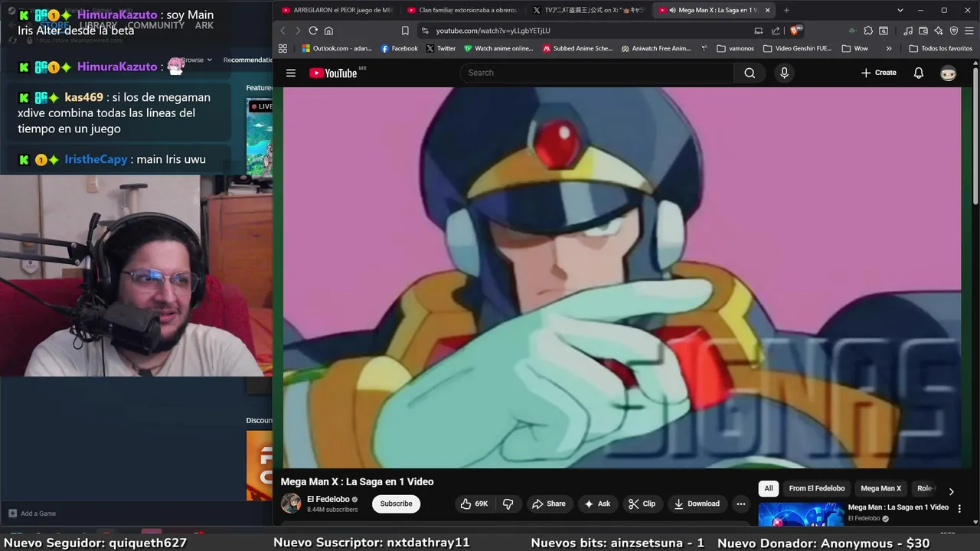This screenshot has height=551, width=980.
Task: Switch to the TVアニメ on X tab
Action: coord(588,10)
